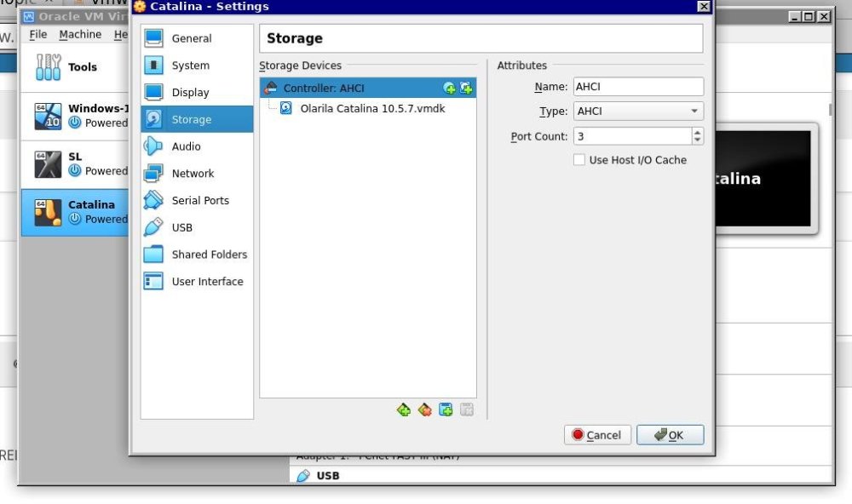This screenshot has height=504, width=852.
Task: Open the Audio settings category
Action: tap(197, 146)
